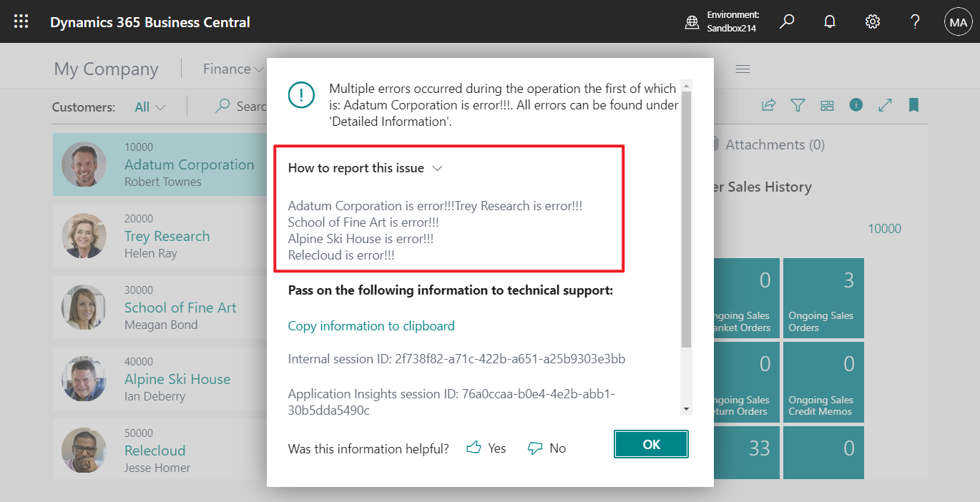The width and height of the screenshot is (980, 502).
Task: Open the filter pane icon
Action: (x=798, y=105)
